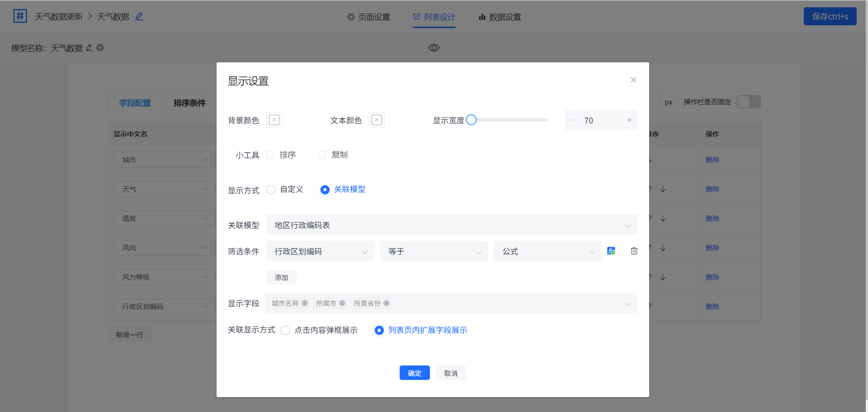Click the 操作 column header

tap(712, 134)
